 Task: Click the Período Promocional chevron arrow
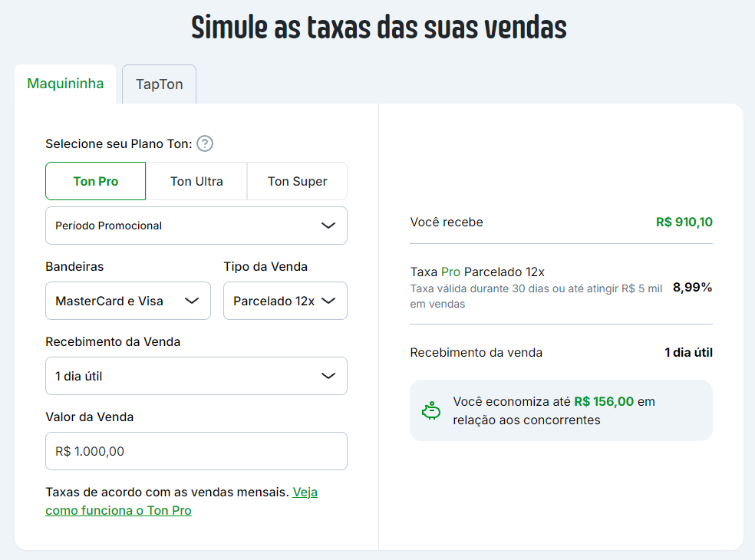click(328, 226)
